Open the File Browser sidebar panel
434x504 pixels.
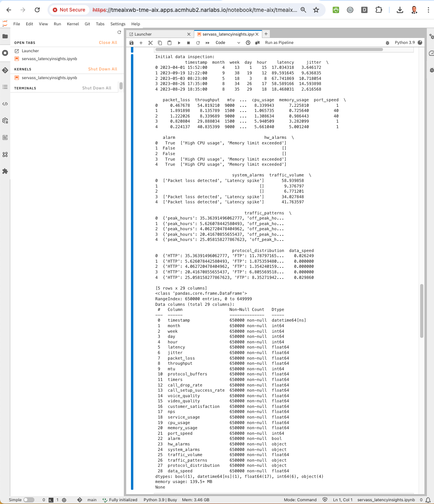pos(5,36)
